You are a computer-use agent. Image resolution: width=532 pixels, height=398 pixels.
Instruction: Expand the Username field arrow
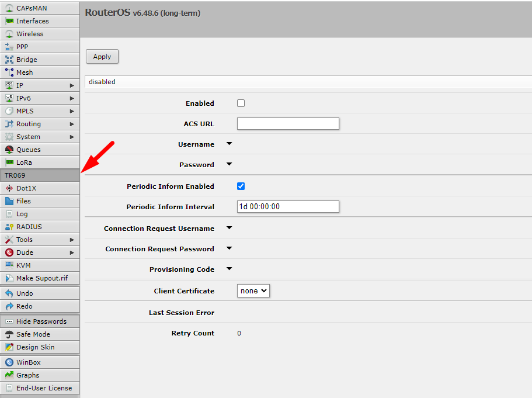[x=229, y=144]
